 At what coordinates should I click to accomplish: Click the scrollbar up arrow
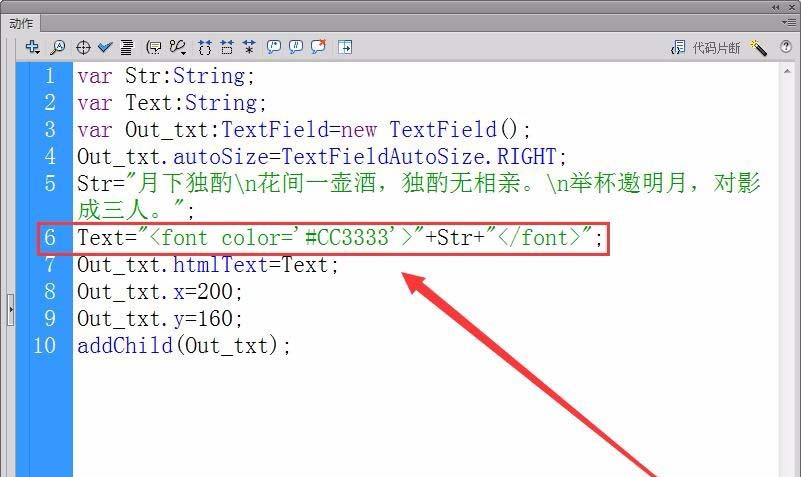(787, 72)
